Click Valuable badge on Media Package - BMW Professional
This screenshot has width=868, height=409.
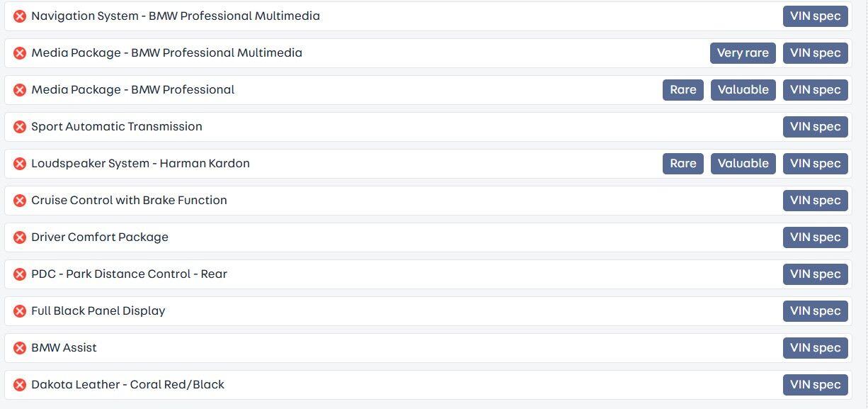[743, 90]
